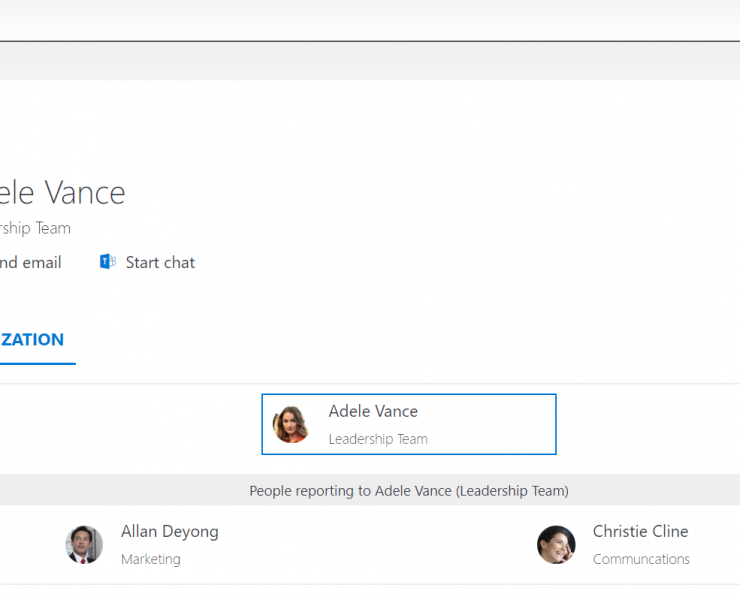The width and height of the screenshot is (740, 600).
Task: Click Christie Cline's profile photo
Action: pyautogui.click(x=556, y=545)
